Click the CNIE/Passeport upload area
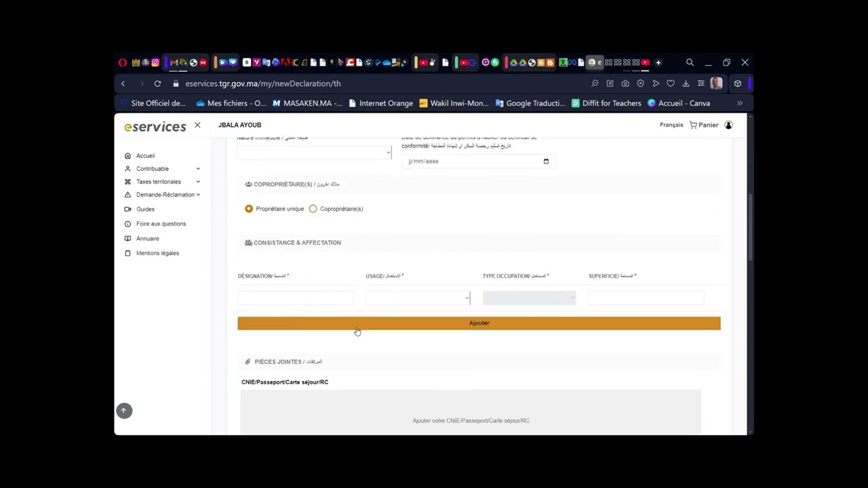 click(x=471, y=413)
